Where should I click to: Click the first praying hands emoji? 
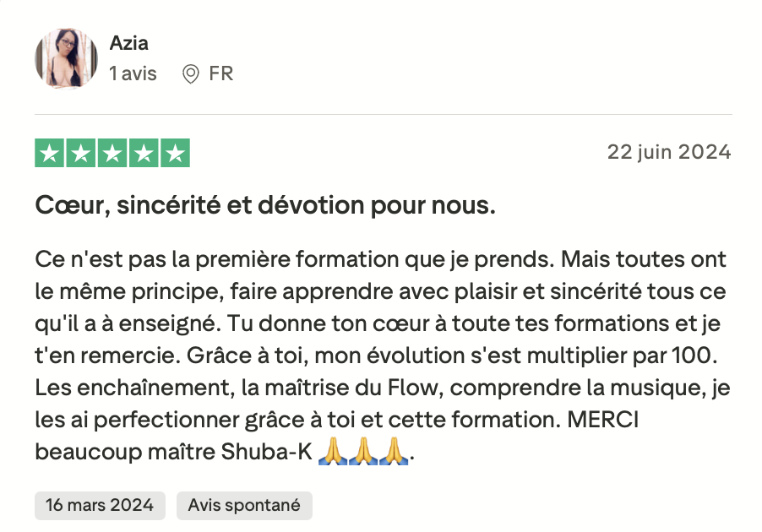pos(333,453)
